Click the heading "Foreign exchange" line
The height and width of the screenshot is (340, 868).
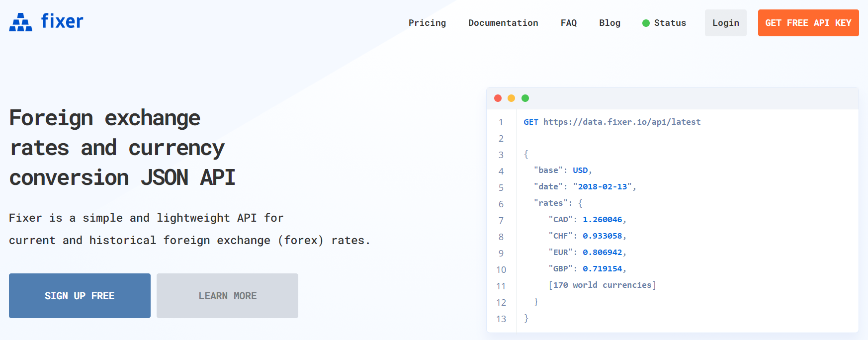click(105, 118)
